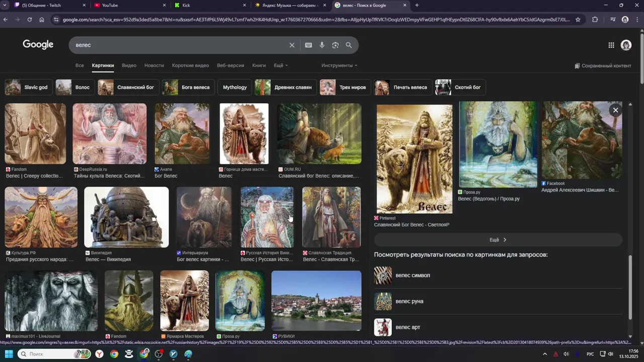The width and height of the screenshot is (644, 362).
Task: Go back in browser history
Action: 6,20
